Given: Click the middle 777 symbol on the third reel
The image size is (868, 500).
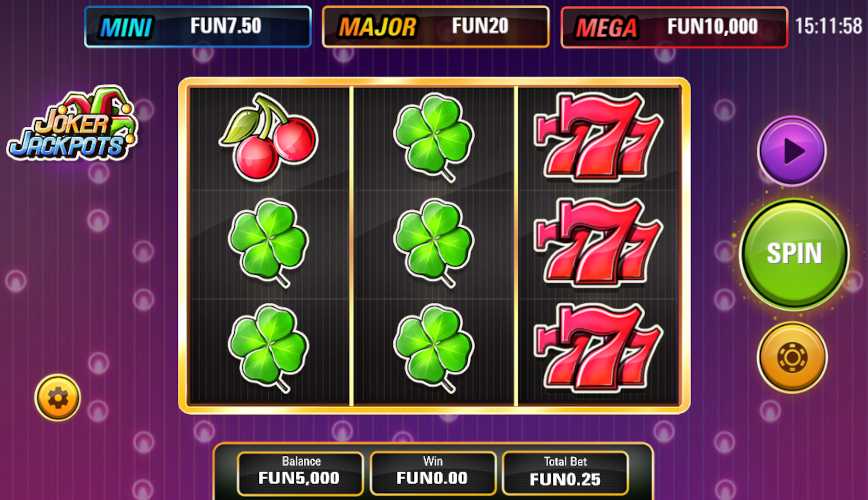Looking at the screenshot, I should click(x=598, y=242).
